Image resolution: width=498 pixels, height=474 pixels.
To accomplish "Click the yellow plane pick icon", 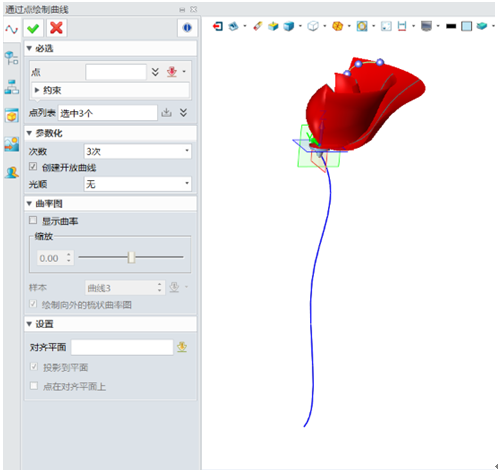I will click(182, 347).
